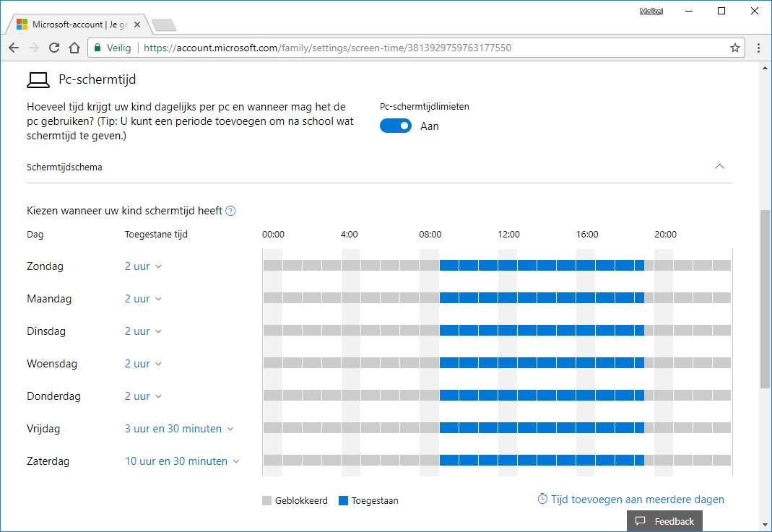
Task: Close the Microsoft-account tab
Action: (x=137, y=24)
